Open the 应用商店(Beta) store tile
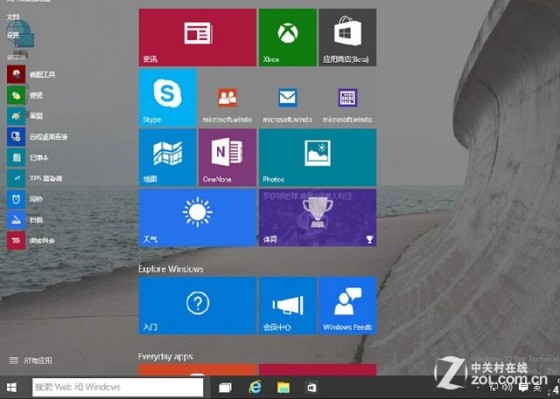Screen dimensions: 560x399 click(x=348, y=38)
